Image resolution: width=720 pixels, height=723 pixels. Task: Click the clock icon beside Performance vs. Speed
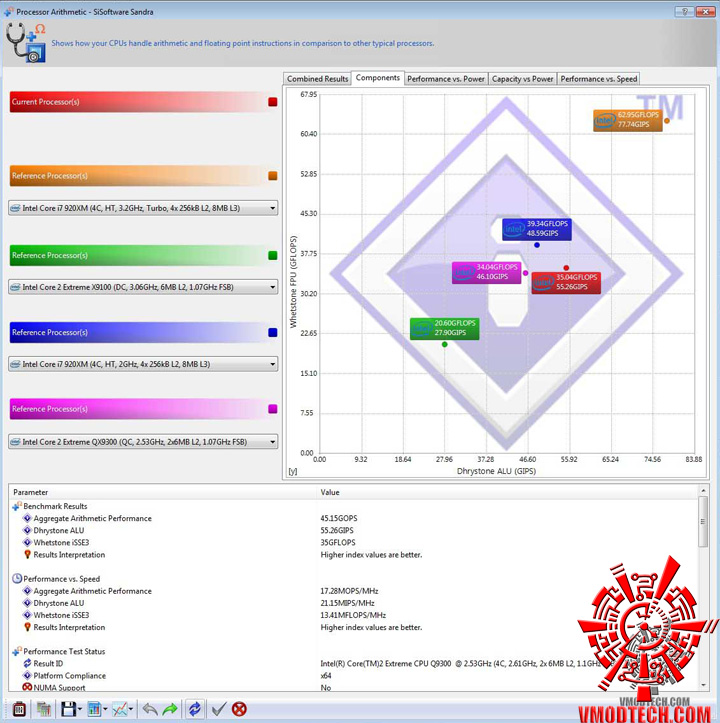click(17, 578)
